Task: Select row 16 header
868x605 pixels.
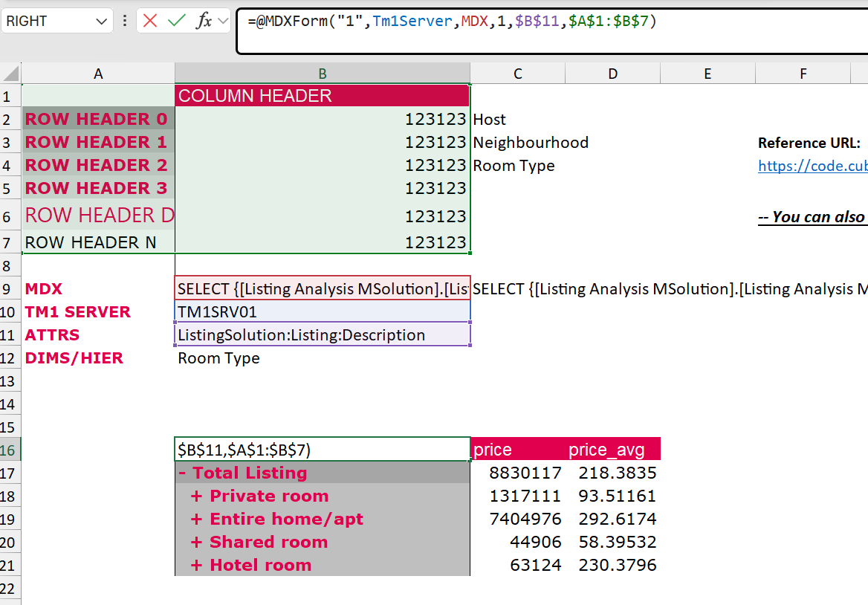Action: click(10, 450)
